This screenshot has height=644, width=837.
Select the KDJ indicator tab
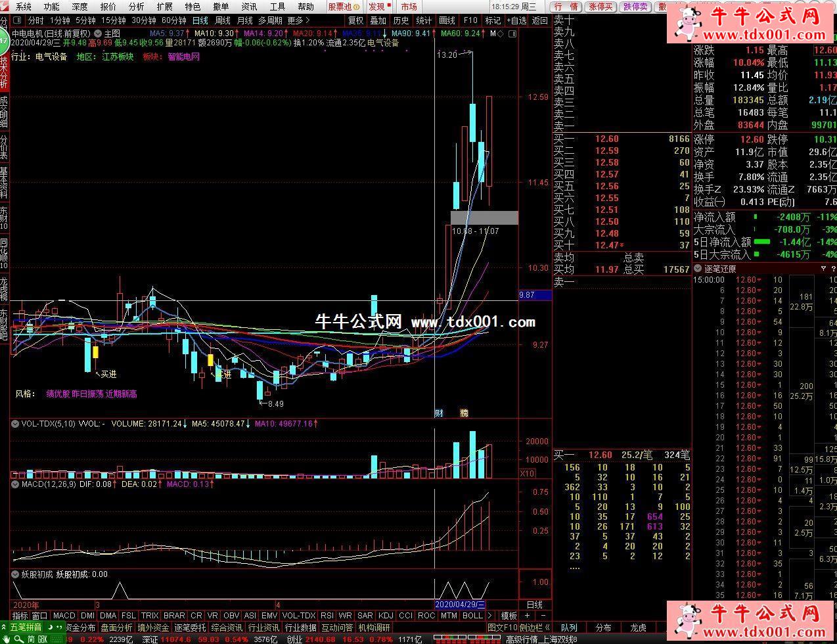click(386, 616)
